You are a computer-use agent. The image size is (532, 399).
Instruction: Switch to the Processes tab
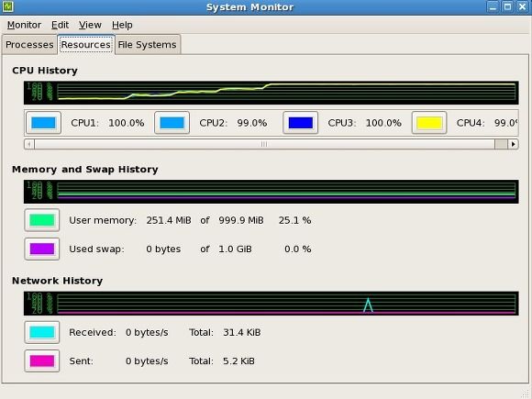click(29, 45)
